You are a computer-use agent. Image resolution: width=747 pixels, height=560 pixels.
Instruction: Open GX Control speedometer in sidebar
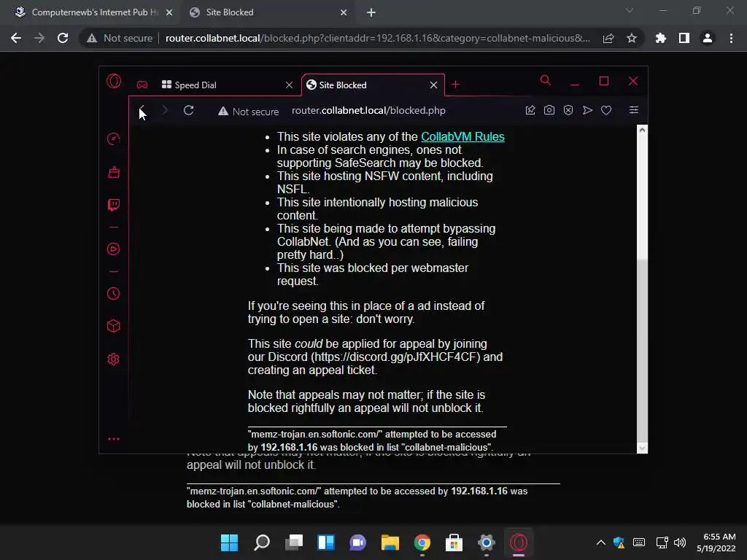tap(113, 139)
